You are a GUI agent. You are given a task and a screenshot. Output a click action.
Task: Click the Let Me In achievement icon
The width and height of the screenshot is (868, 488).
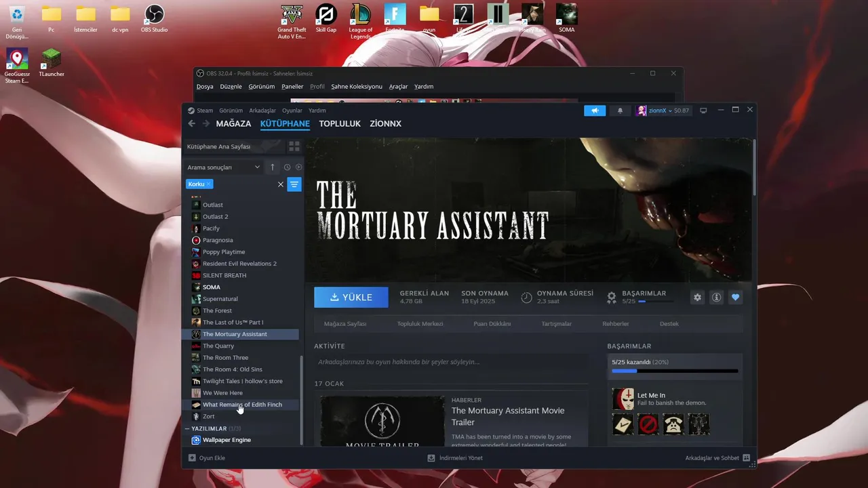623,399
